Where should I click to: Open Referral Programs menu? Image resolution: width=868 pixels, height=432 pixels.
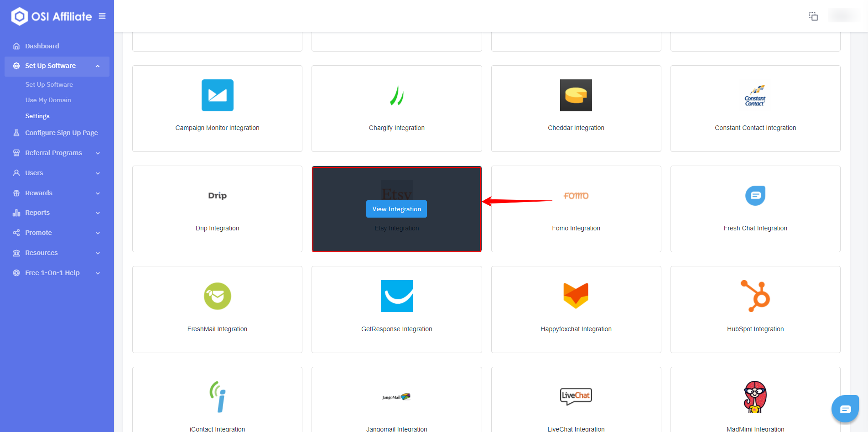tap(53, 153)
